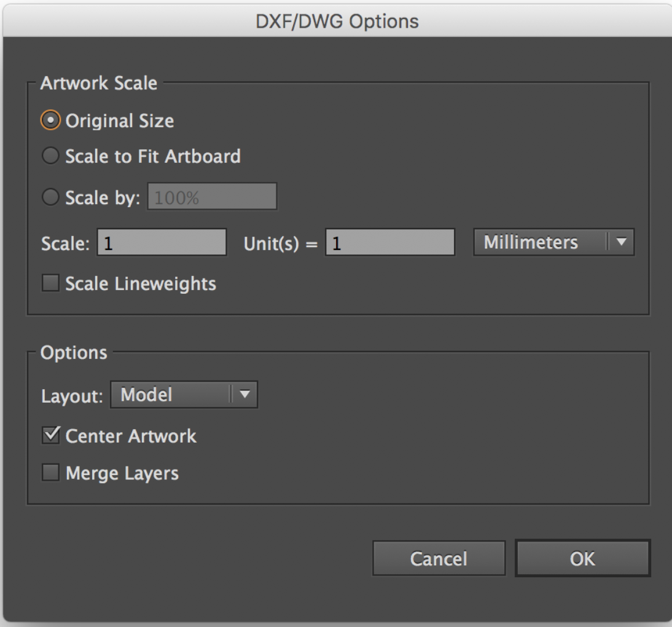Open the Millimeters units dropdown
Screen dimensions: 672x627
click(553, 242)
